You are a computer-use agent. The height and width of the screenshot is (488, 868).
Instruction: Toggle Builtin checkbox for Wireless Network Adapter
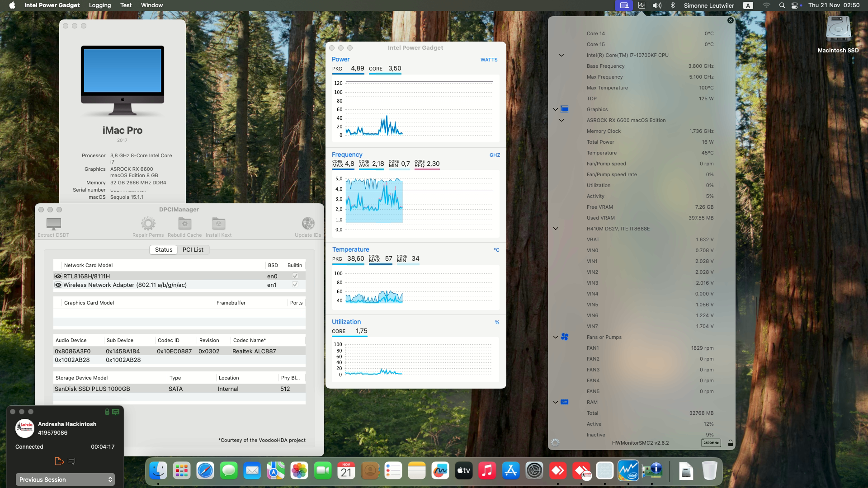click(295, 284)
